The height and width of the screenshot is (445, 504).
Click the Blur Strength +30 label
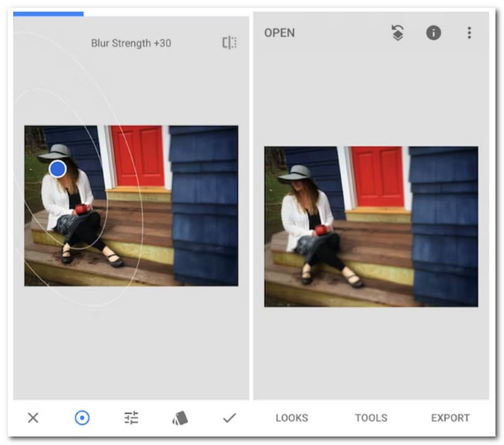pyautogui.click(x=131, y=43)
